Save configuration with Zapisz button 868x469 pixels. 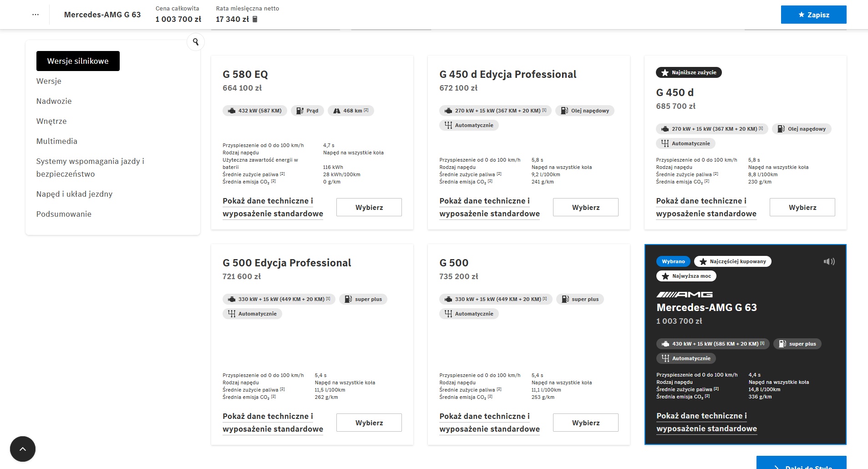point(813,15)
